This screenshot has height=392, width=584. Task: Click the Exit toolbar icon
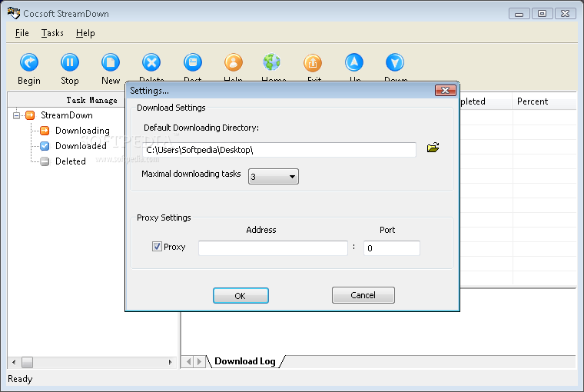(313, 62)
